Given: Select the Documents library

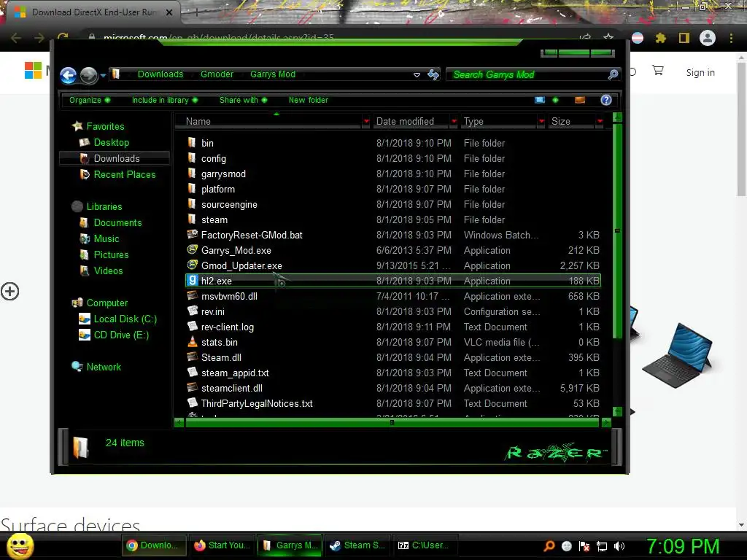Looking at the screenshot, I should (117, 223).
